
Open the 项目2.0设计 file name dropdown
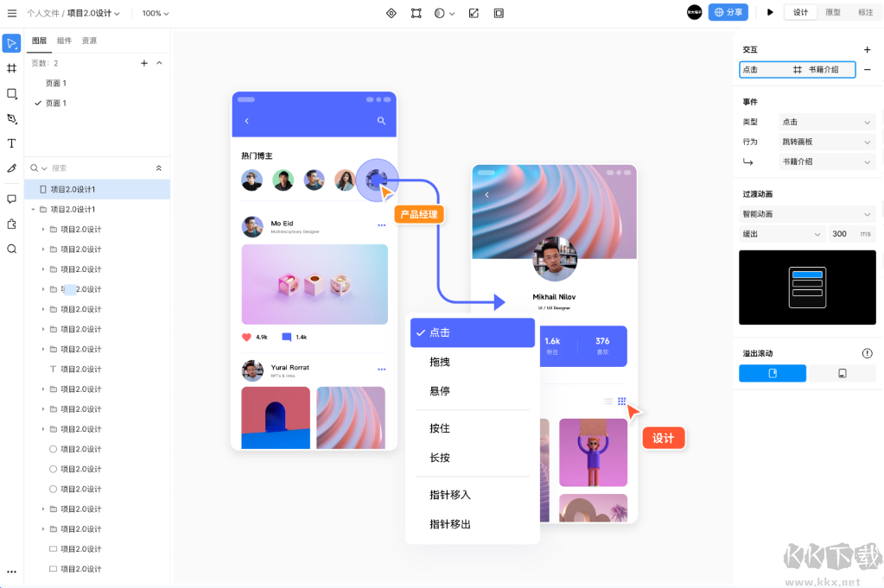93,13
